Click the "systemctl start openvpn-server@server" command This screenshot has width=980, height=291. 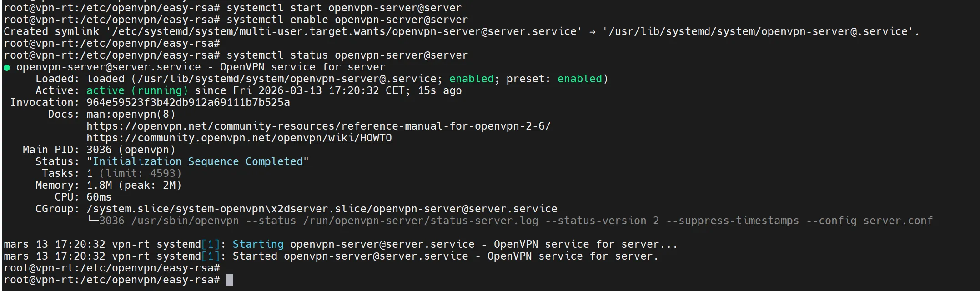[344, 8]
